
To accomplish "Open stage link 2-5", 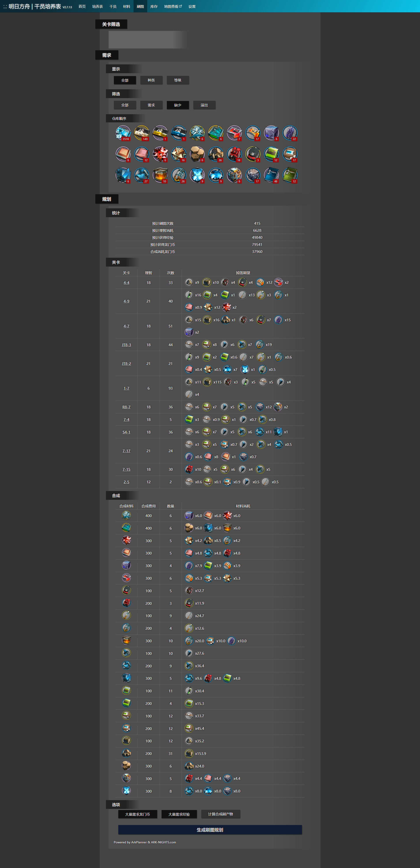I will pyautogui.click(x=126, y=482).
